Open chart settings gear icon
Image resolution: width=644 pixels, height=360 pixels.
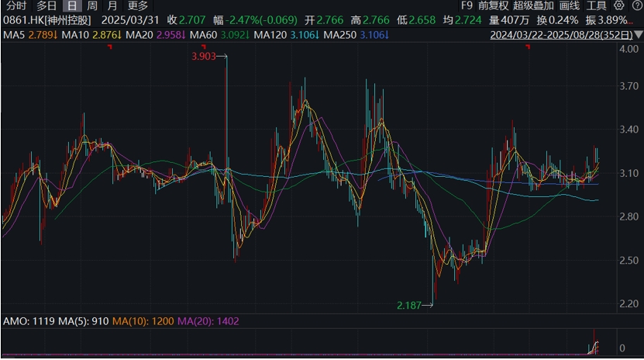click(619, 5)
